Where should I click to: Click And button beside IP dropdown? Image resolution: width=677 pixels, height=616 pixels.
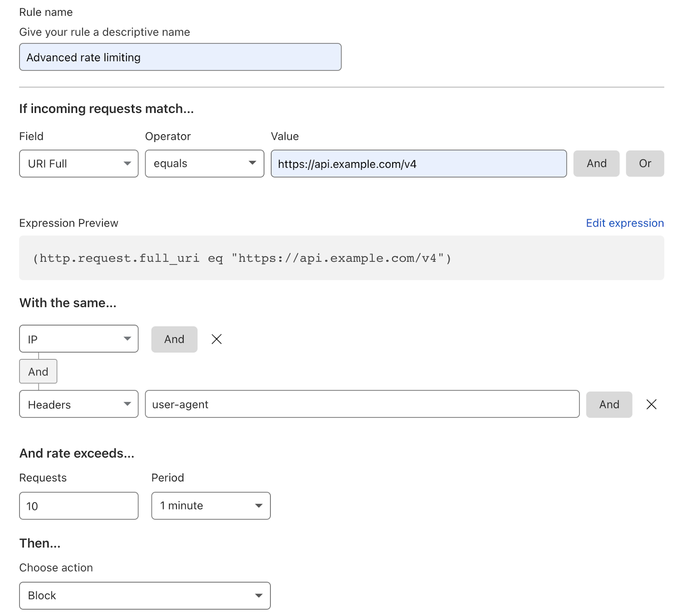174,339
